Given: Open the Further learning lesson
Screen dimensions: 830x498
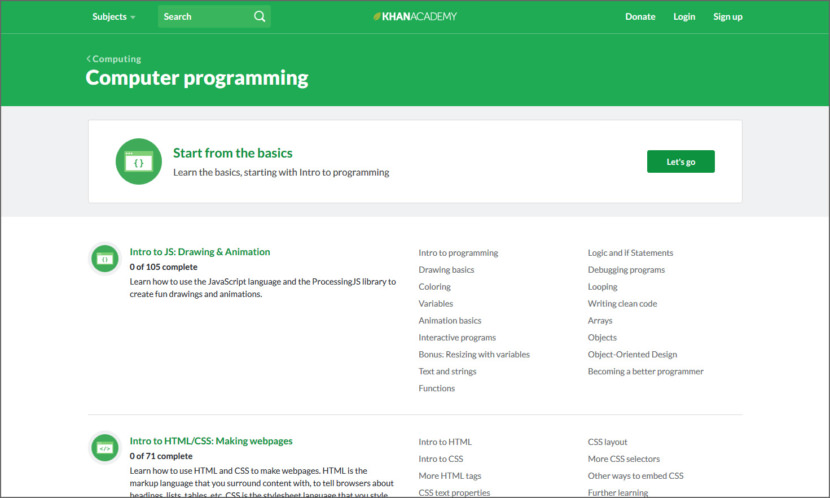Looking at the screenshot, I should [618, 493].
